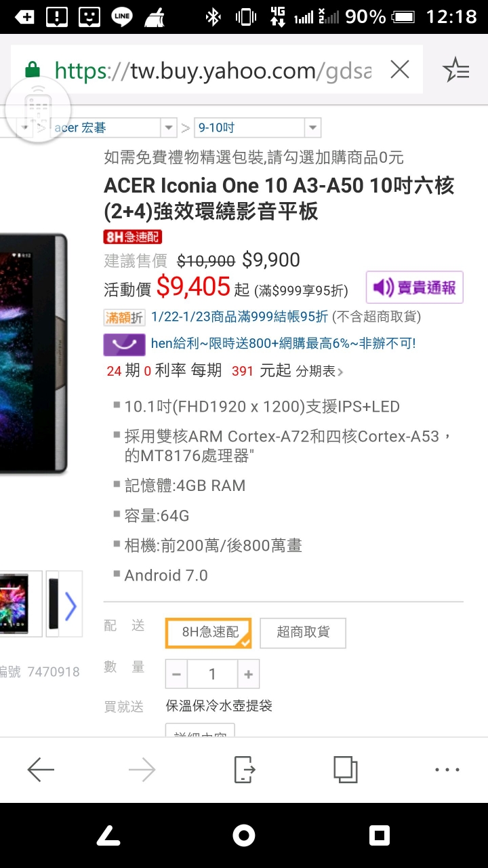488x868 pixels.
Task: Select 8H急速配 delivery option
Action: pos(209,633)
